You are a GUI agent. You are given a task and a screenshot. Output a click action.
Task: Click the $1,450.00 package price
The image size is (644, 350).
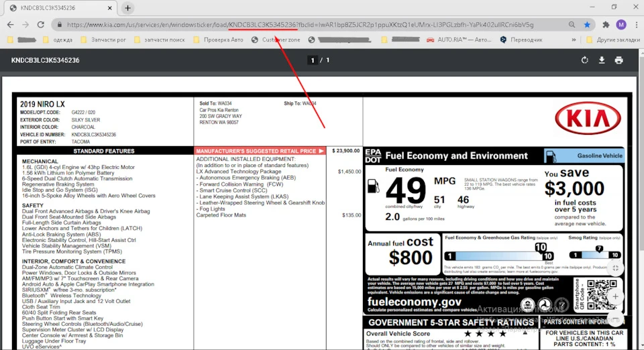[x=350, y=172]
